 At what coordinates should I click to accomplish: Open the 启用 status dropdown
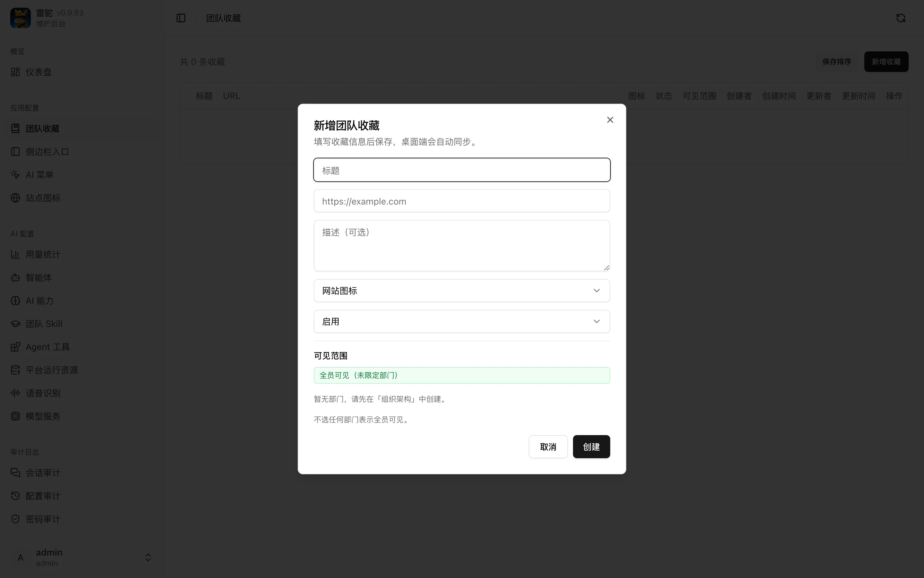pos(462,321)
